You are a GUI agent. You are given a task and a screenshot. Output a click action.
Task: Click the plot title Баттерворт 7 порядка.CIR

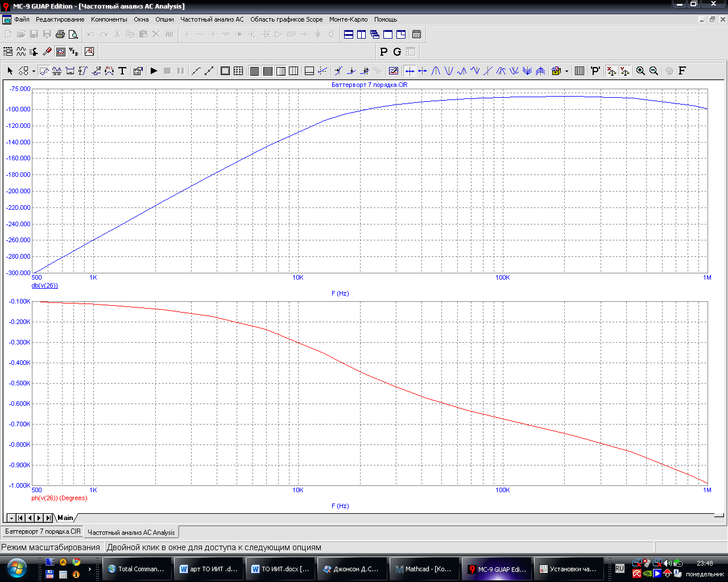click(x=369, y=85)
